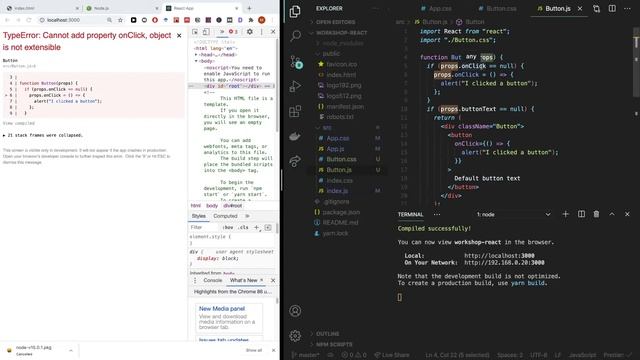Switch to the Node.js Chrome tab
Screen dimensions: 640x360
point(122,8)
